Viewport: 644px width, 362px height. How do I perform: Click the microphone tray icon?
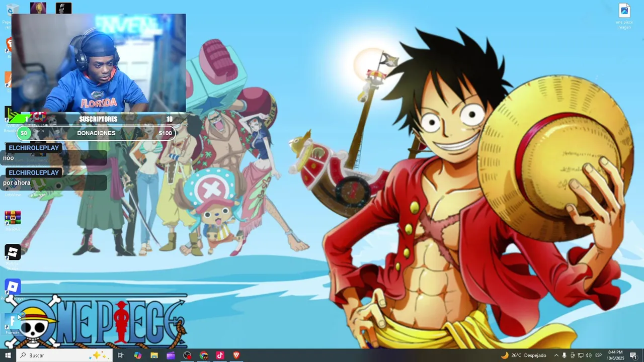point(564,355)
